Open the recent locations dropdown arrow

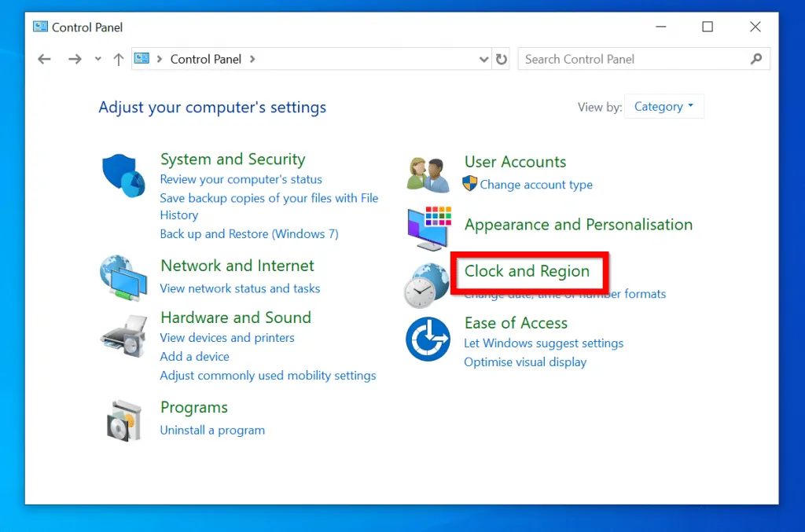point(98,60)
